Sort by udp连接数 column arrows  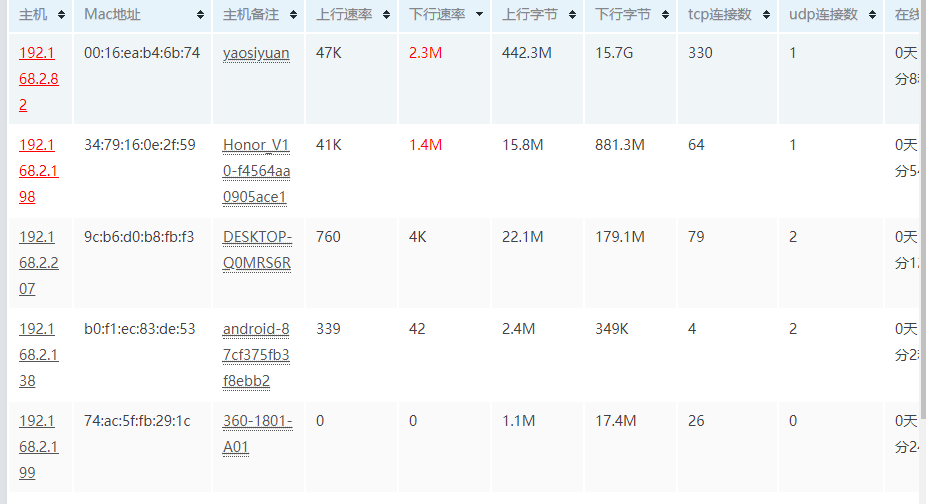pos(872,15)
